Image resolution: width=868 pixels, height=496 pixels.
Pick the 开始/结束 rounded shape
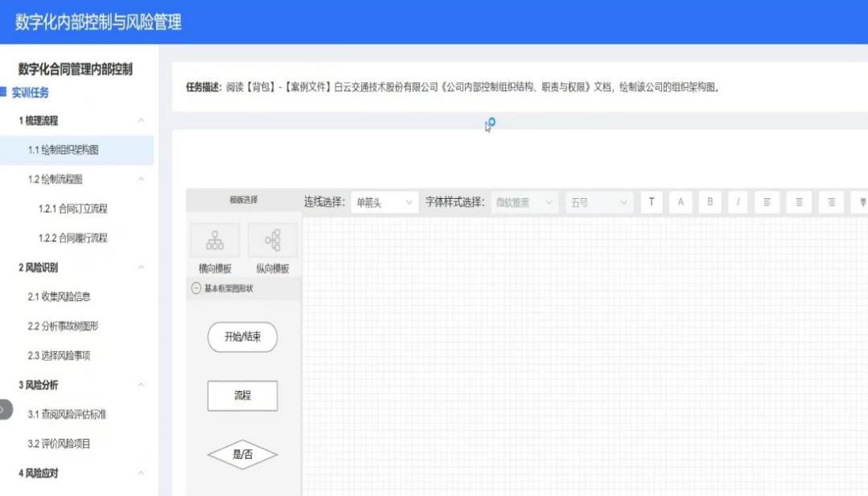[x=242, y=337]
